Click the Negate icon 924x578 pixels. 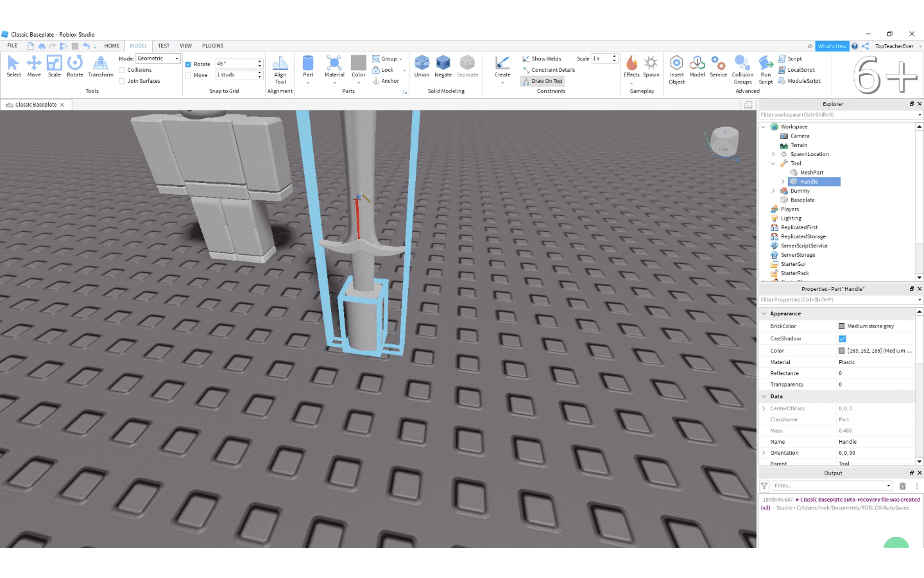[x=443, y=66]
